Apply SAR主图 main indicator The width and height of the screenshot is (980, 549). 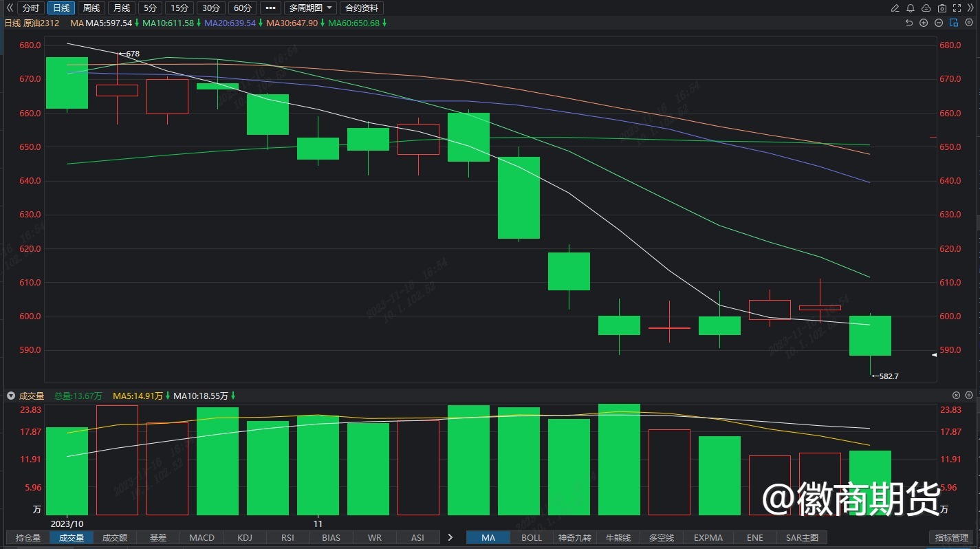point(802,537)
